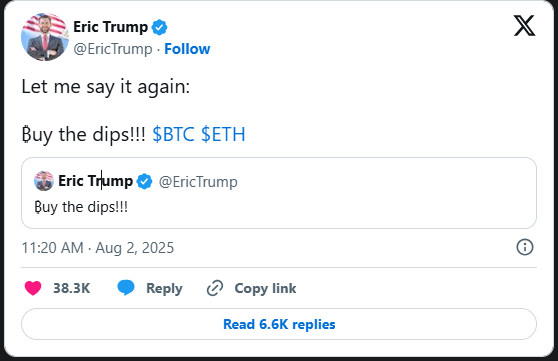
Task: Click the 38.3K likes count
Action: [x=72, y=288]
